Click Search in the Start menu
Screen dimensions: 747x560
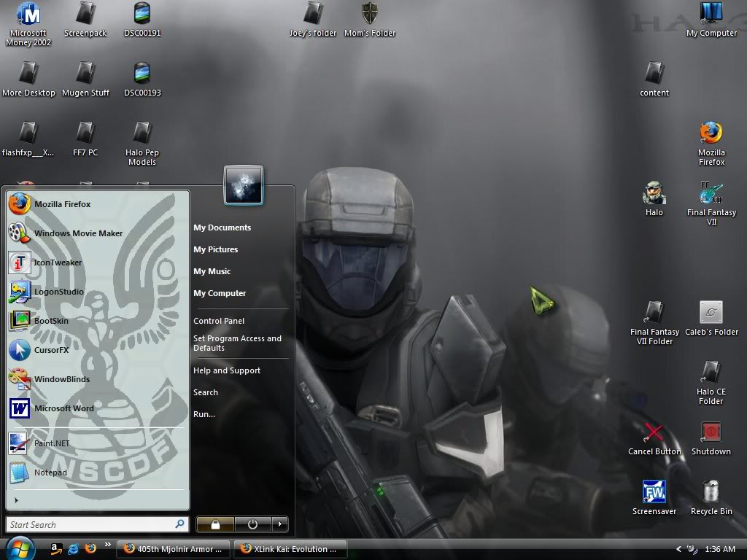205,392
